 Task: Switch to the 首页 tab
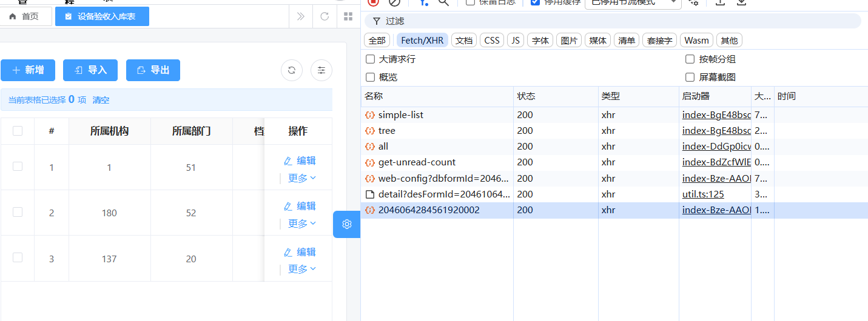[x=25, y=16]
